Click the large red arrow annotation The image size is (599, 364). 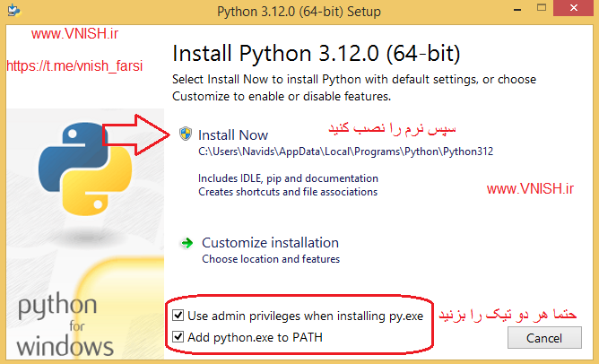[143, 134]
